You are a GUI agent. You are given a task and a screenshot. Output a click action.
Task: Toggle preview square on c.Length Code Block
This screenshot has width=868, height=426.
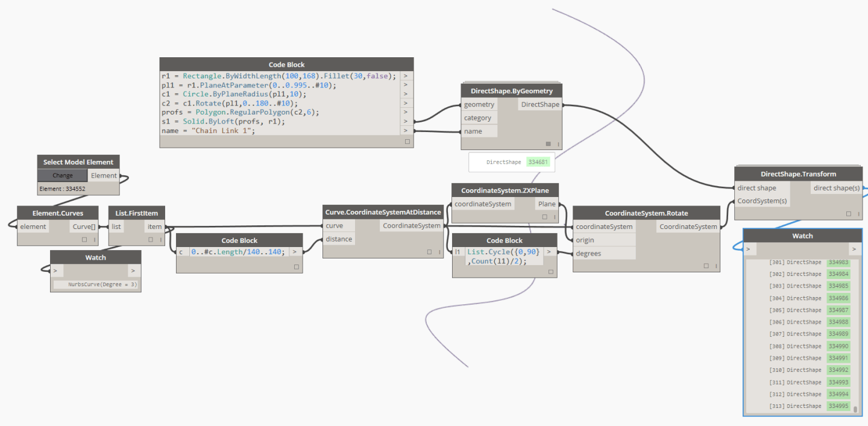coord(297,266)
